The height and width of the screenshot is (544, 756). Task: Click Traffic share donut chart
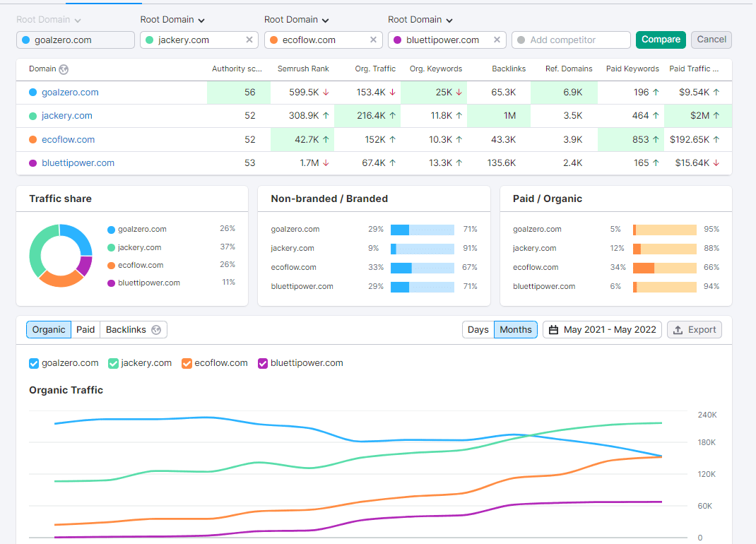61,256
